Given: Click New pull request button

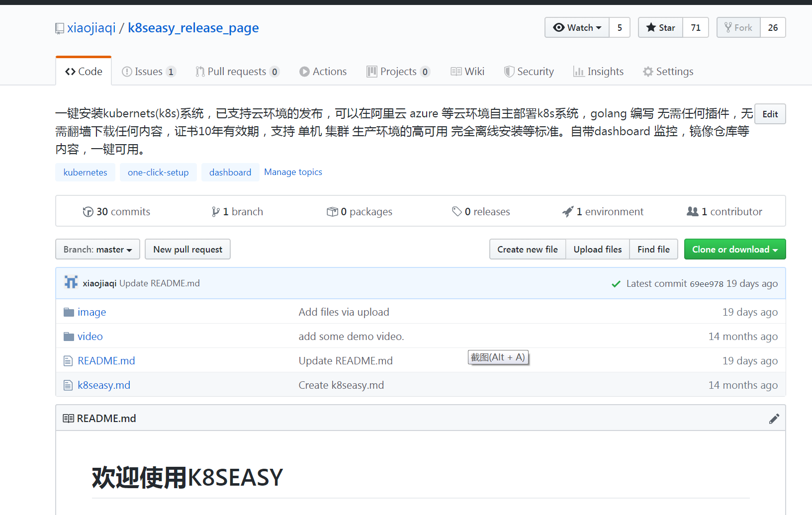Looking at the screenshot, I should [x=187, y=249].
